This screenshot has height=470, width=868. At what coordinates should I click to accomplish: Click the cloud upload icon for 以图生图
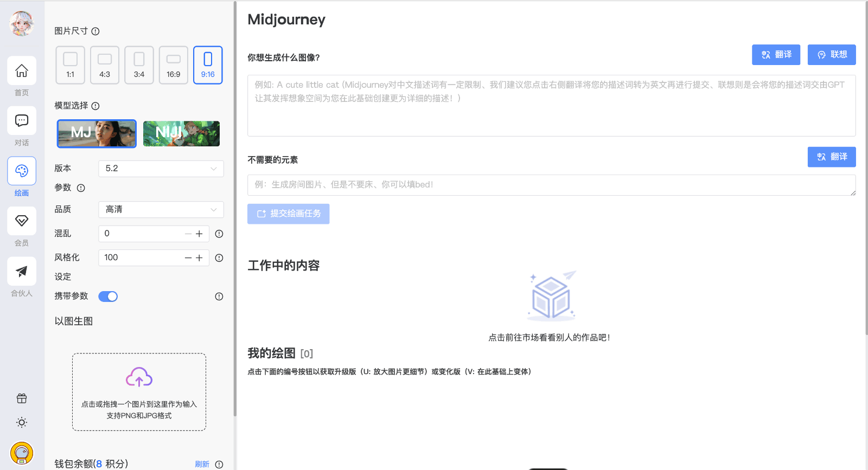[x=139, y=377]
